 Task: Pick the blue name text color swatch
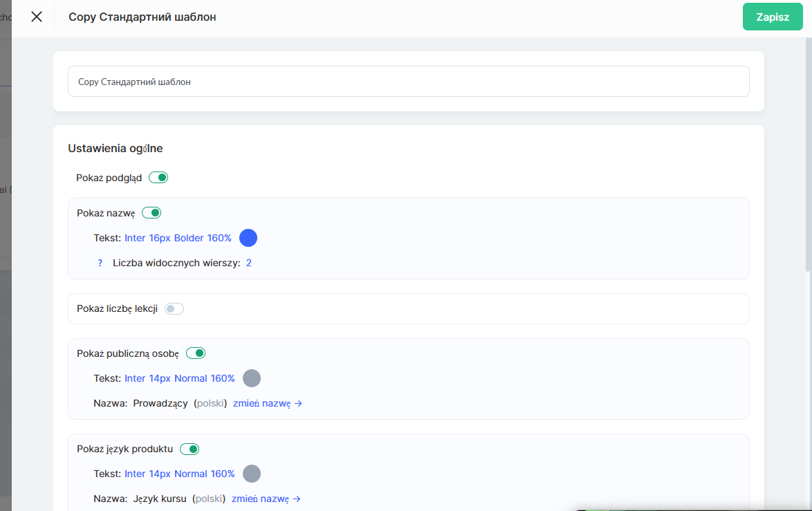(x=248, y=238)
